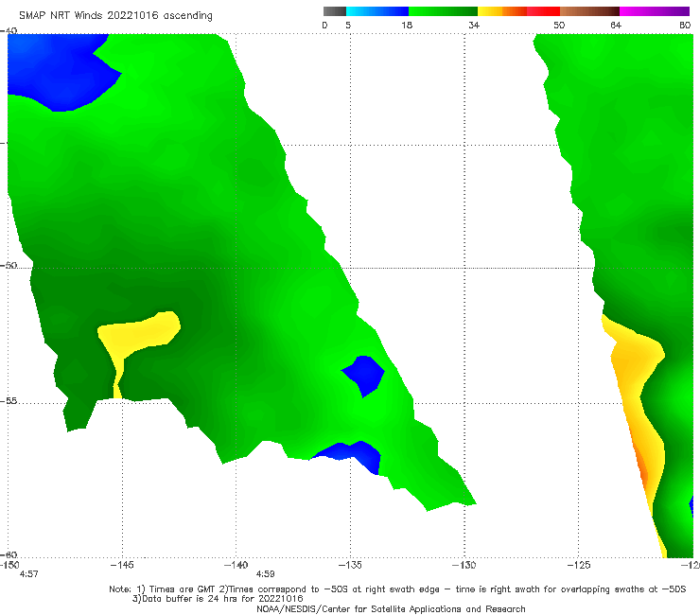Image resolution: width=700 pixels, height=615 pixels.
Task: Click the color scale label '5'
Action: [348, 25]
